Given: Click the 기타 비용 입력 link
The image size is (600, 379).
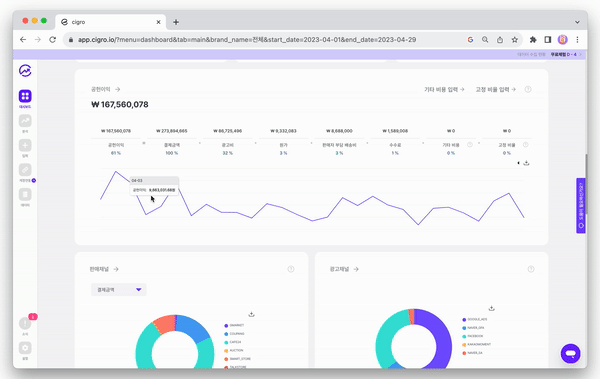Looking at the screenshot, I should click(x=444, y=89).
